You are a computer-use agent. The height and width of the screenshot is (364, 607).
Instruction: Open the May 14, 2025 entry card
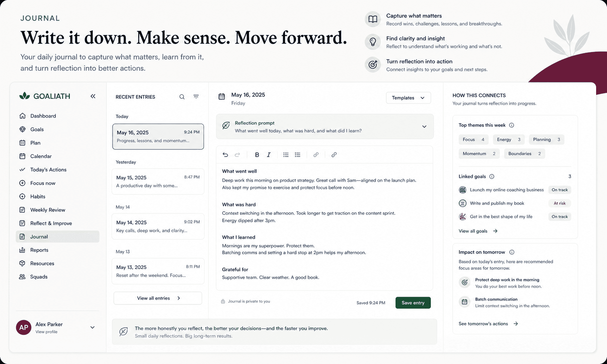[158, 226]
